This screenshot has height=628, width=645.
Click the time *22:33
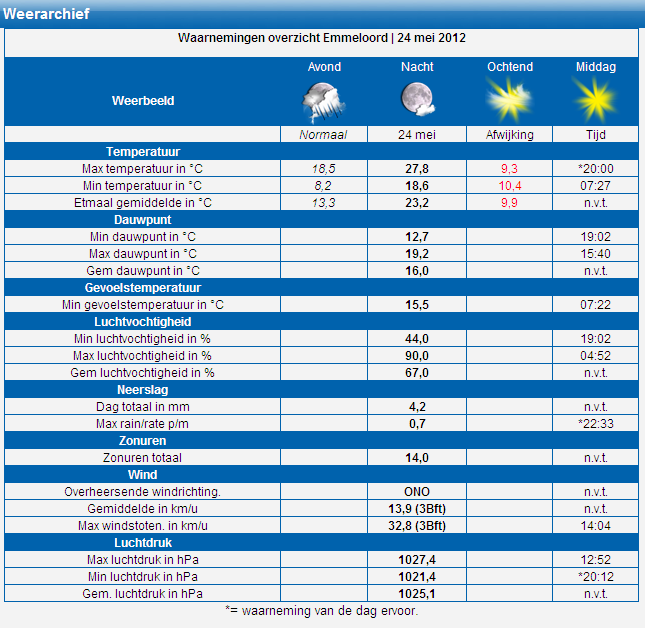coord(596,424)
